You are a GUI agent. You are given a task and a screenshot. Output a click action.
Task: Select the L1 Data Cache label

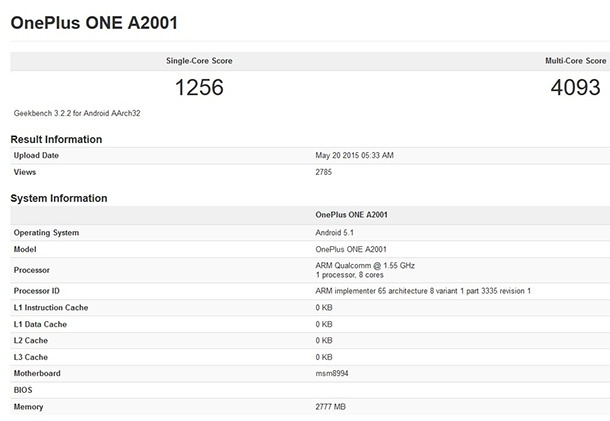click(40, 324)
